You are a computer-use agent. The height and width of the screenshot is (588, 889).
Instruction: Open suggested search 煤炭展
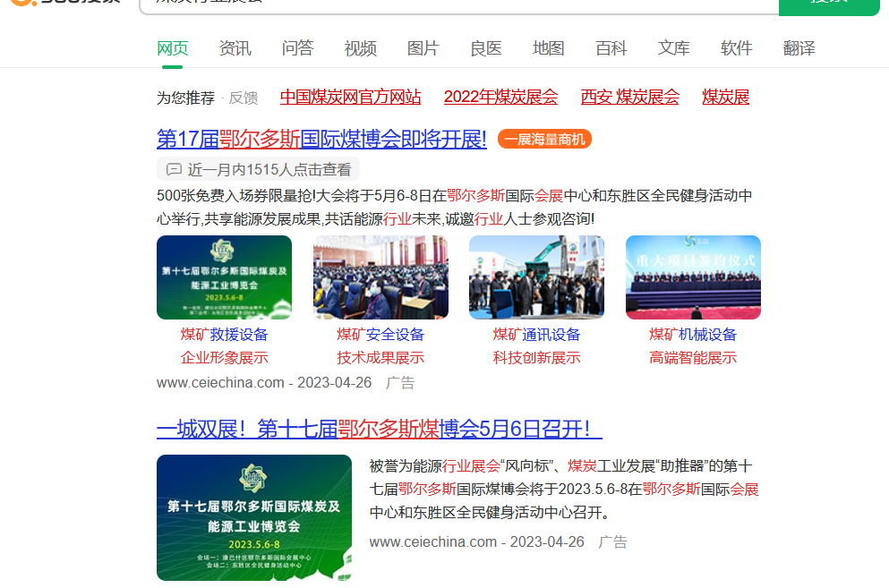coord(726,97)
